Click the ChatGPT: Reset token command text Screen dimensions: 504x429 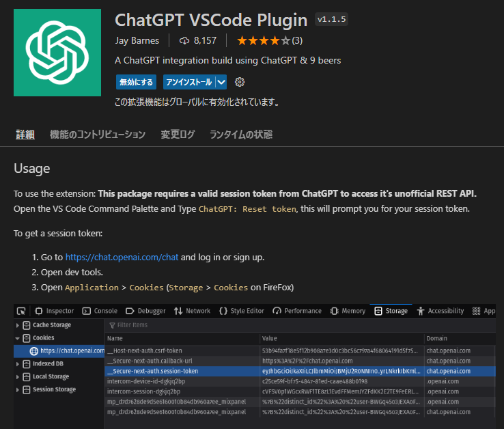click(x=247, y=209)
